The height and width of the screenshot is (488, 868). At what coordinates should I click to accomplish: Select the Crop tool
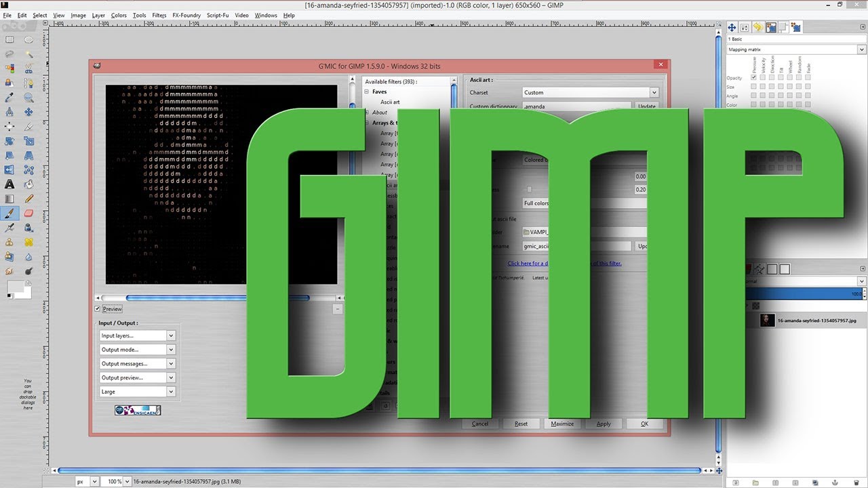pos(29,126)
